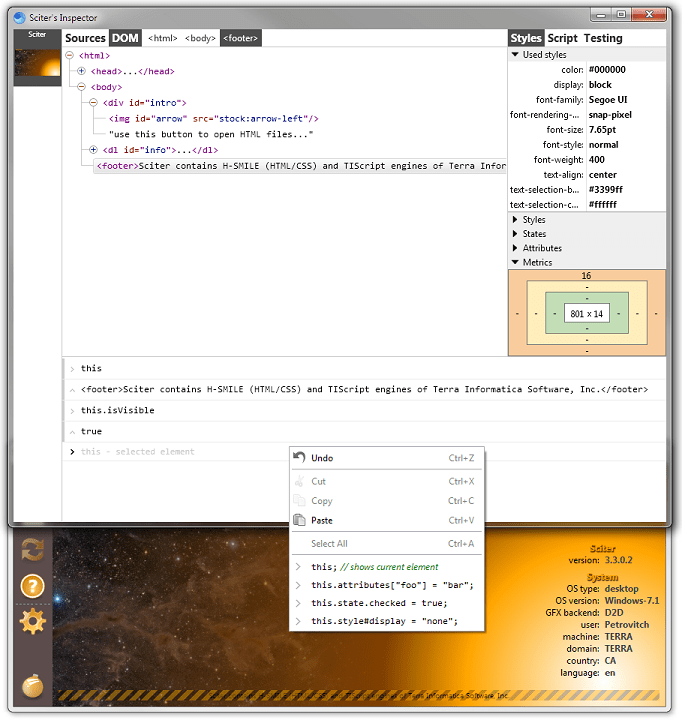Switch to the DOM tab
The image size is (682, 720).
click(125, 38)
